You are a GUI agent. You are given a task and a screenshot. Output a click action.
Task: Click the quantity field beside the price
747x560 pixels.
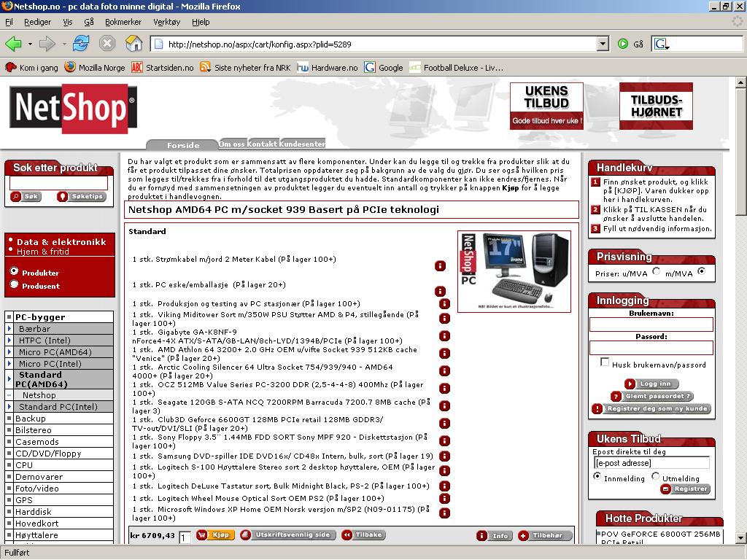coord(185,537)
